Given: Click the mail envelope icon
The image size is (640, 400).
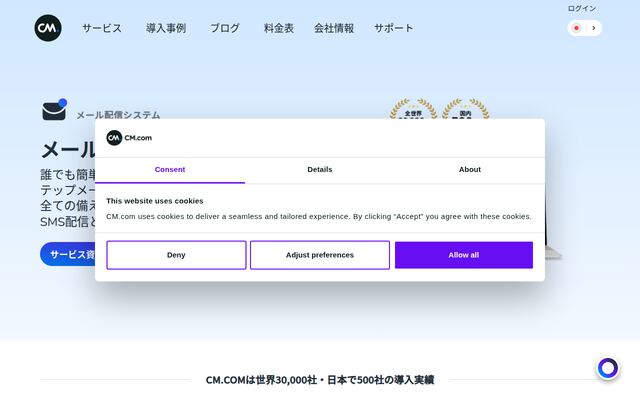Looking at the screenshot, I should (x=54, y=109).
